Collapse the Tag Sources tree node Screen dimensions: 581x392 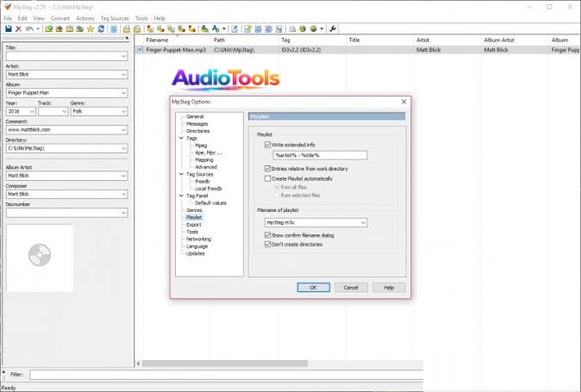tap(181, 174)
